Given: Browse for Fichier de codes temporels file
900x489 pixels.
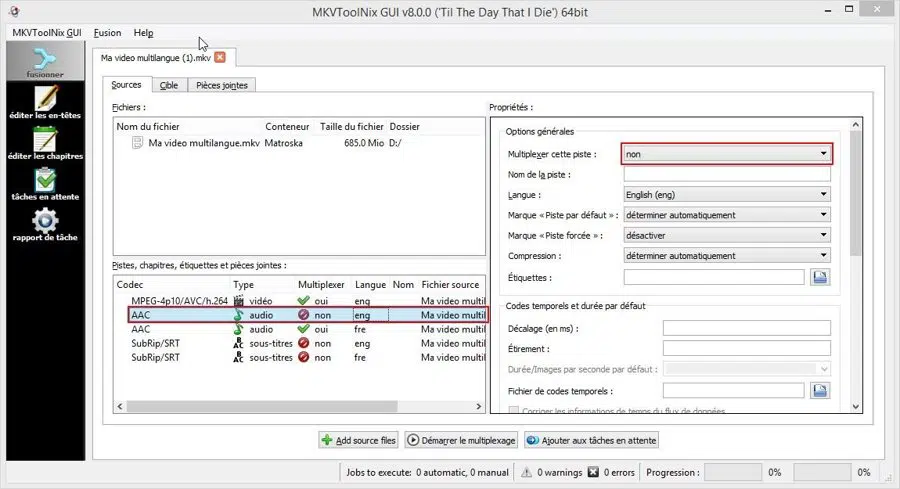Looking at the screenshot, I should click(x=820, y=391).
